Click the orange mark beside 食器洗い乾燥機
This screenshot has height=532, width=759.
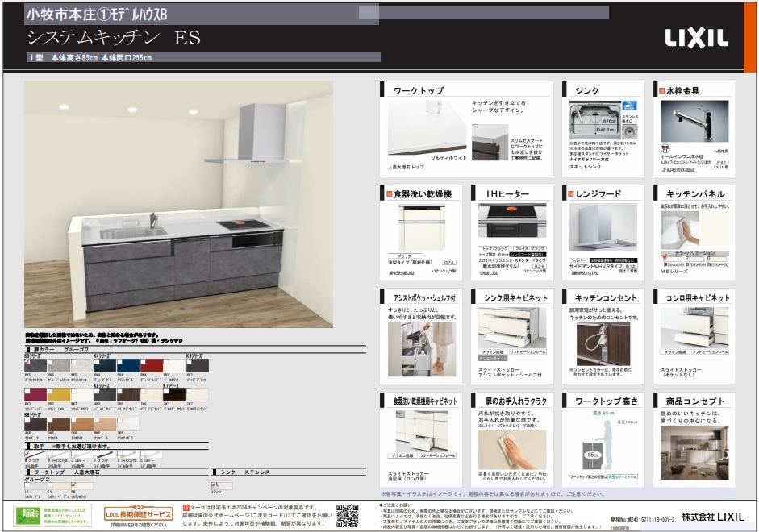pos(389,194)
